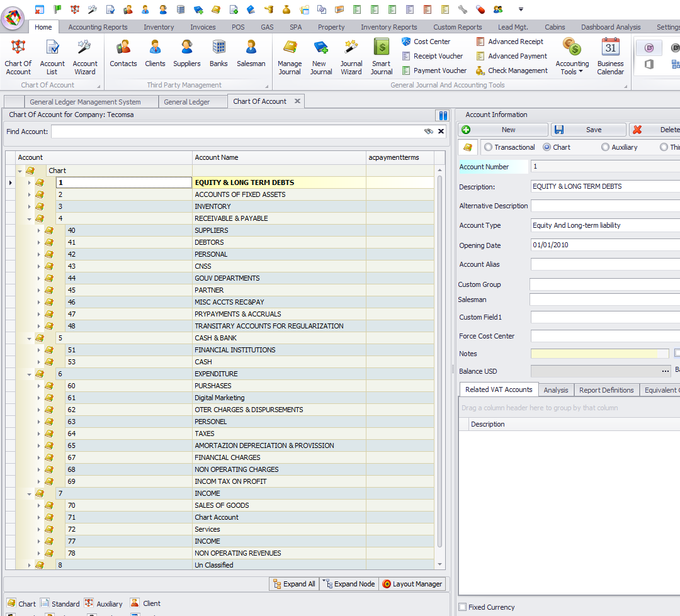Launch the Account Wizard tool
The width and height of the screenshot is (680, 616).
(85, 55)
